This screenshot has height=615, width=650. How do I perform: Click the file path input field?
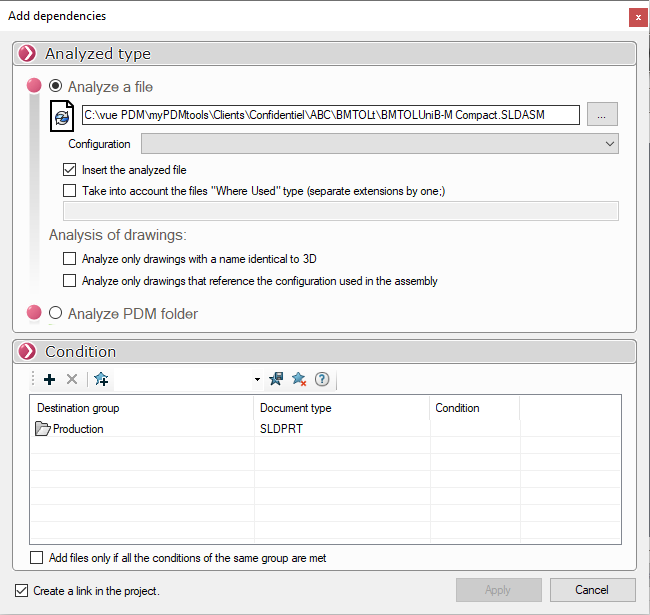click(330, 115)
